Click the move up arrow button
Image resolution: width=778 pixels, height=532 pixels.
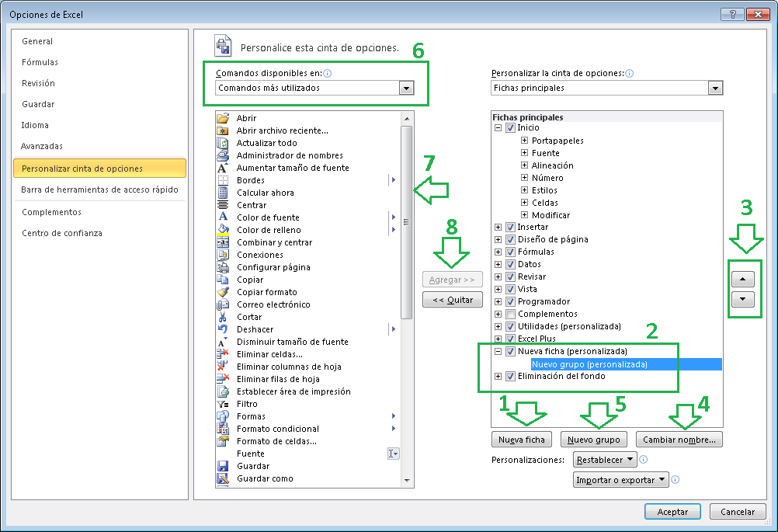(743, 279)
